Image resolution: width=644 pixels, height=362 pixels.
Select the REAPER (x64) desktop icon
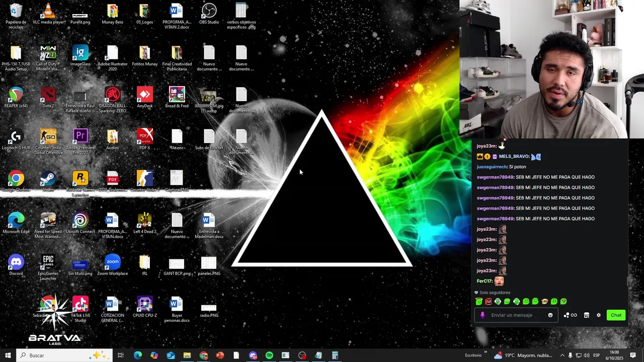tap(16, 98)
